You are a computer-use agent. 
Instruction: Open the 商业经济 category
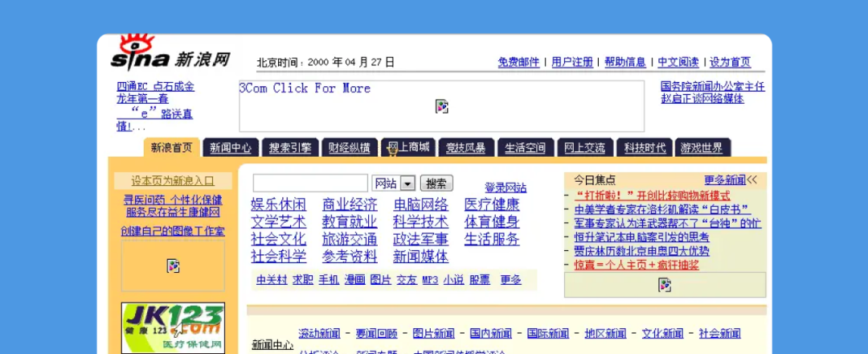point(350,204)
